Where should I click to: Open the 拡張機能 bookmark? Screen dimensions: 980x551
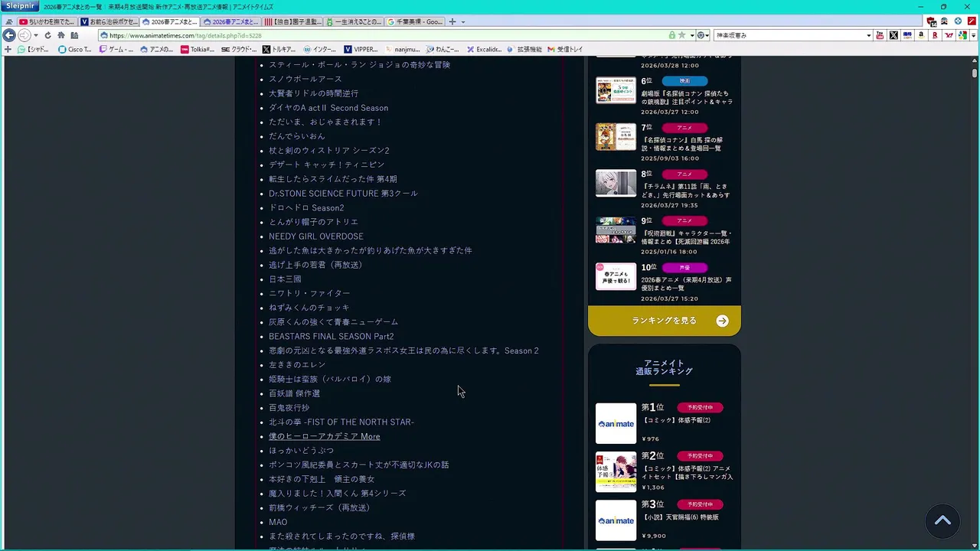coord(524,49)
